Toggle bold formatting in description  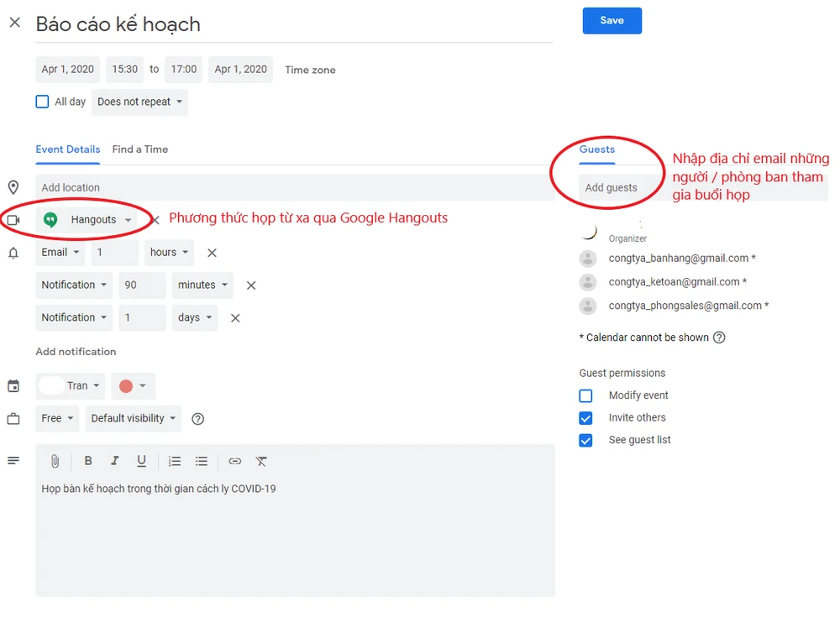87,461
